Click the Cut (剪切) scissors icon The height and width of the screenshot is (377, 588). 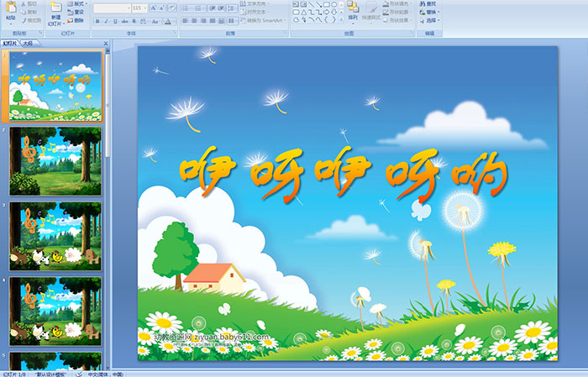pos(24,3)
